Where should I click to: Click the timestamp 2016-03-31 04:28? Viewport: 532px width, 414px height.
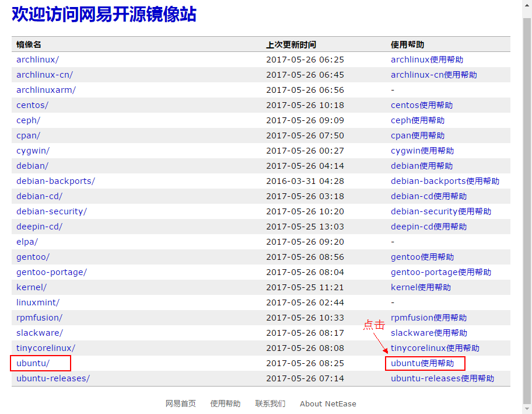(x=305, y=181)
